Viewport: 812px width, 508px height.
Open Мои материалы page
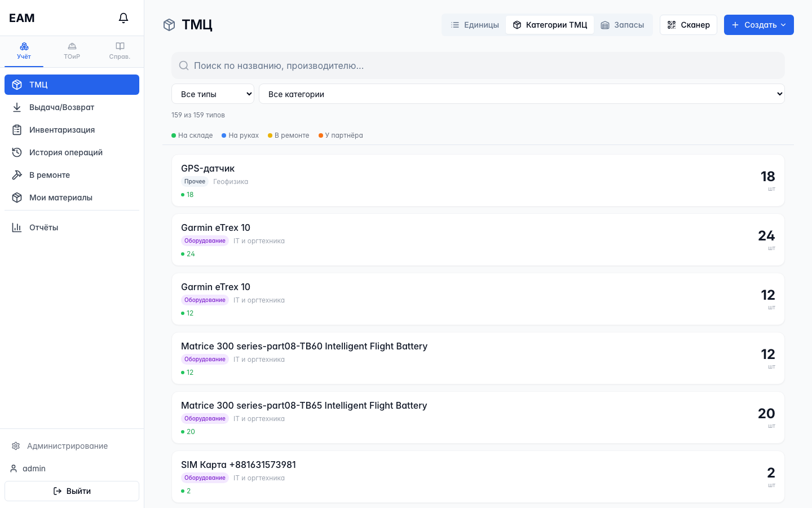[72, 198]
